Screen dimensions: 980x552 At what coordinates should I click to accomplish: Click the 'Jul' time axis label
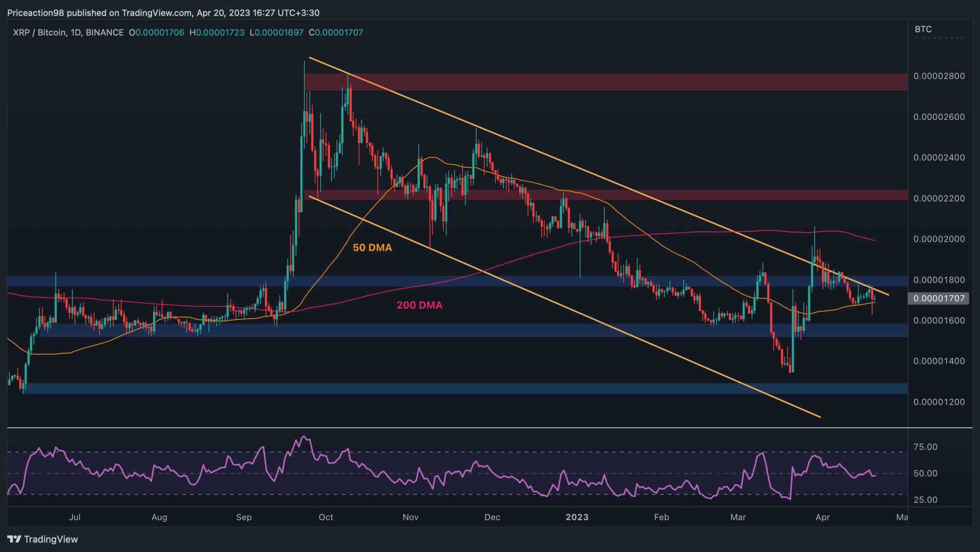click(75, 517)
